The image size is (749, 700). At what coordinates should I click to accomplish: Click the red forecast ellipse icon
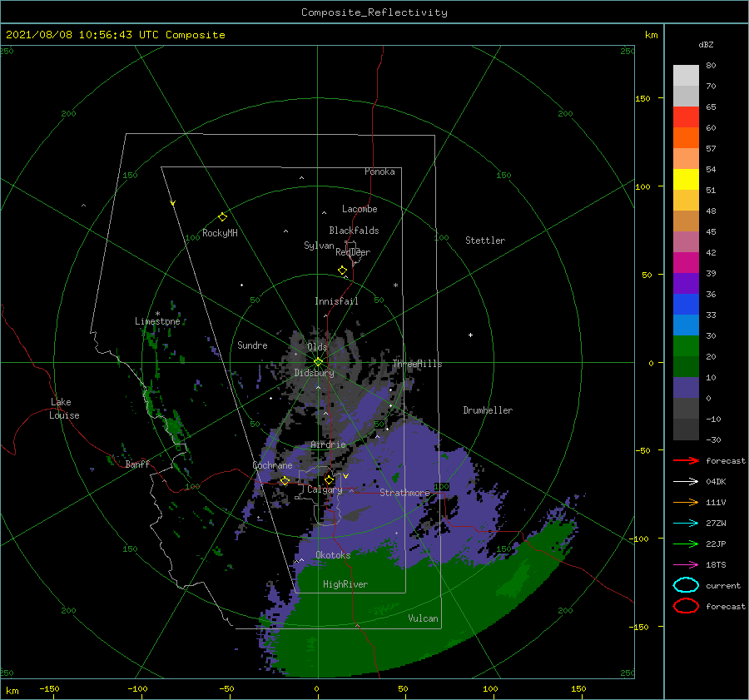(x=686, y=606)
